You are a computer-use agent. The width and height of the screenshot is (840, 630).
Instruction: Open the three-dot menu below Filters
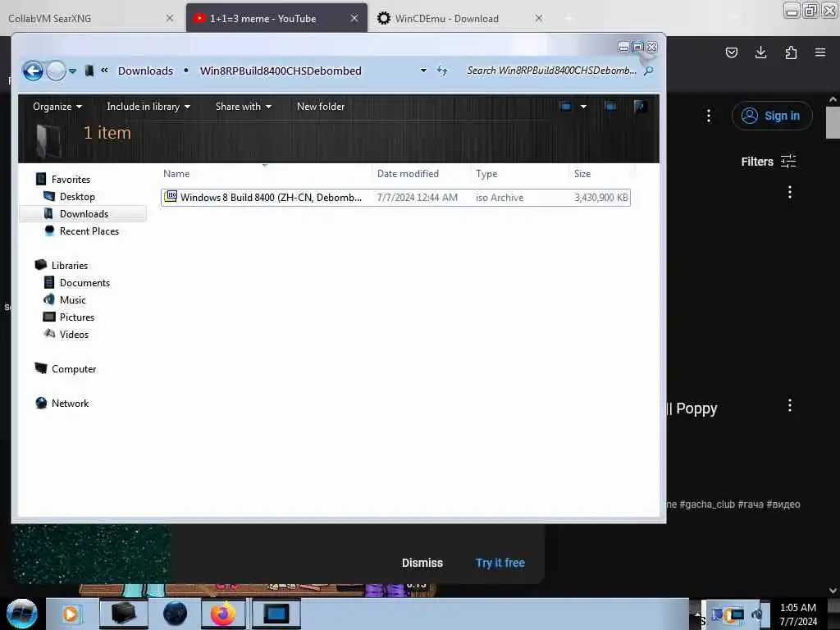[x=790, y=192]
